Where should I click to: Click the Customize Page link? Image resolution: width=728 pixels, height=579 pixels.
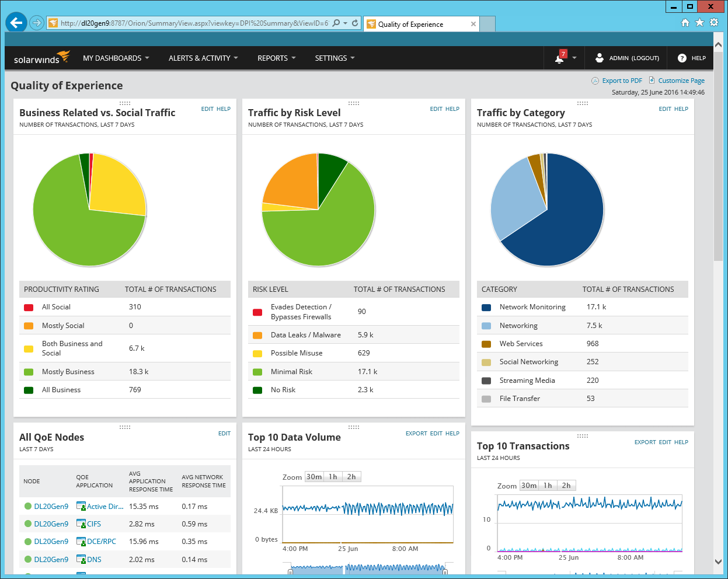(x=681, y=81)
